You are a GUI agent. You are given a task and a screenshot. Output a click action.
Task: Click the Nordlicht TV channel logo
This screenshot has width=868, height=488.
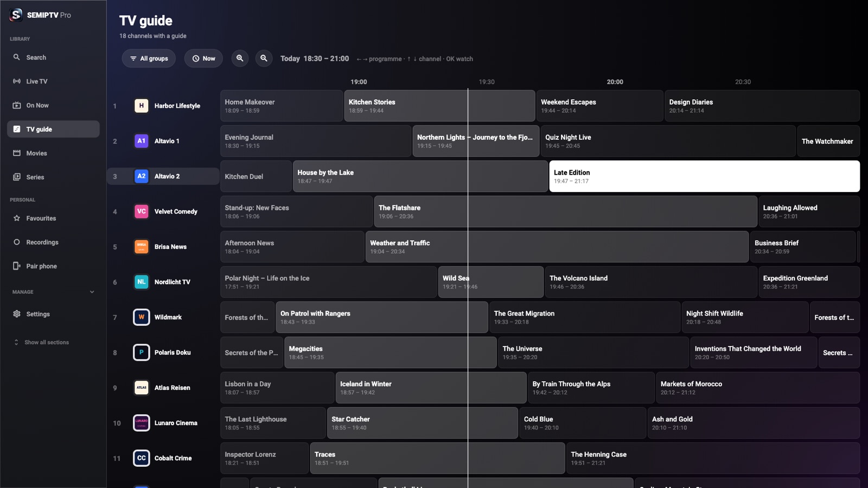141,282
